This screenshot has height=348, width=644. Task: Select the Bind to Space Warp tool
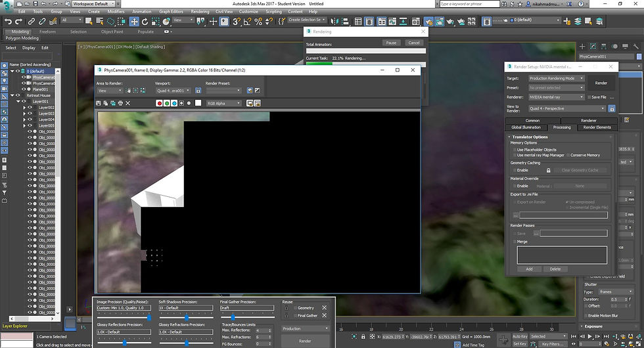click(53, 21)
